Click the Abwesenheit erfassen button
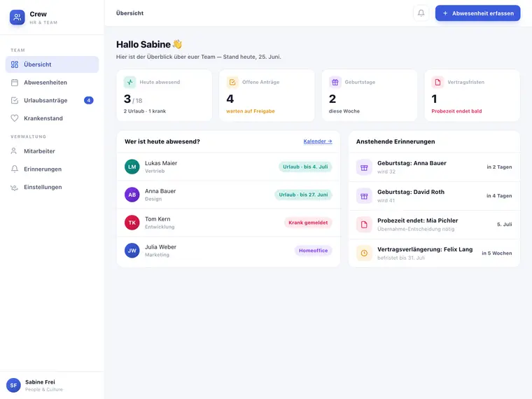Viewport: 532px width, 399px height. [x=477, y=13]
